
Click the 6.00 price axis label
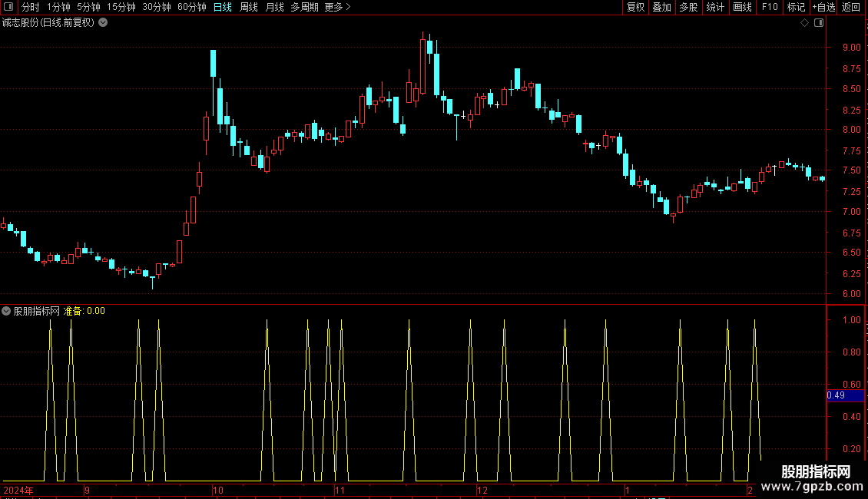point(851,294)
